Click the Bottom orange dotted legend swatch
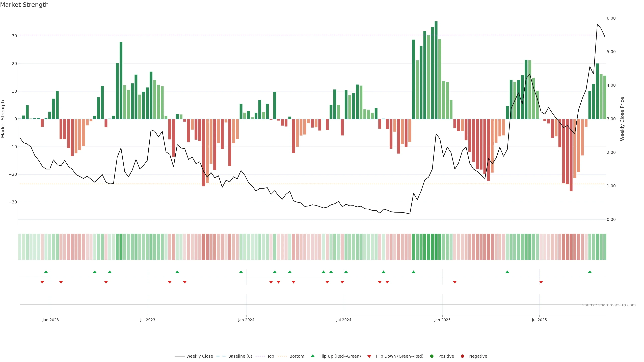The width and height of the screenshot is (644, 362). tap(282, 356)
